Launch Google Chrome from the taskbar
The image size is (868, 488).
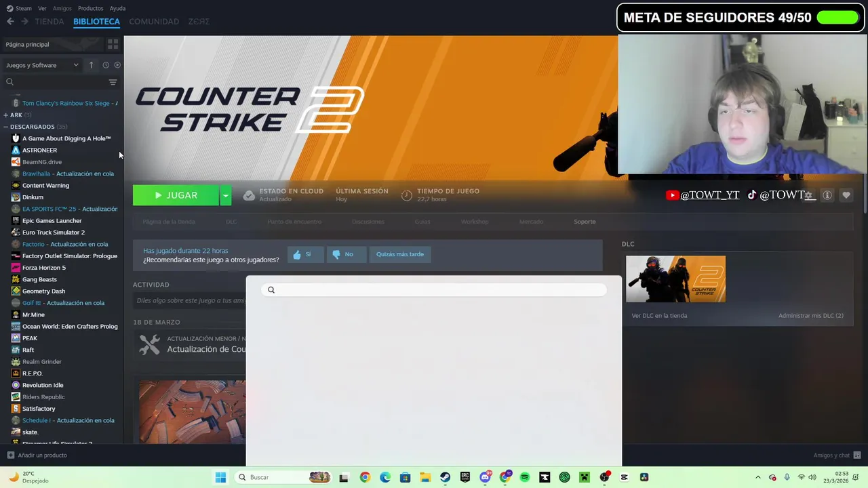click(365, 477)
